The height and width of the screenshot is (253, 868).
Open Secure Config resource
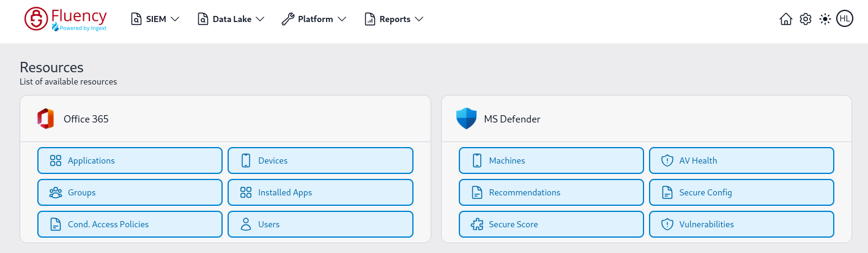[741, 192]
